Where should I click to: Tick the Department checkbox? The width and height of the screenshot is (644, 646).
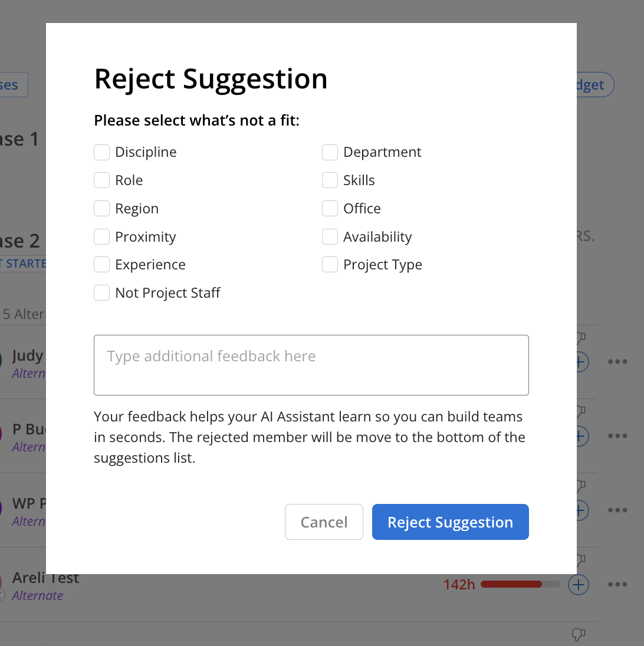point(330,152)
